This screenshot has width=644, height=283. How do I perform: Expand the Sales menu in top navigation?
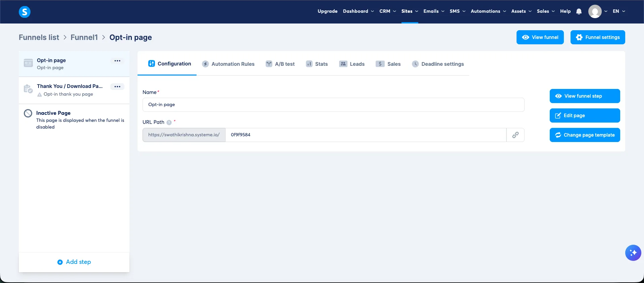(x=546, y=11)
